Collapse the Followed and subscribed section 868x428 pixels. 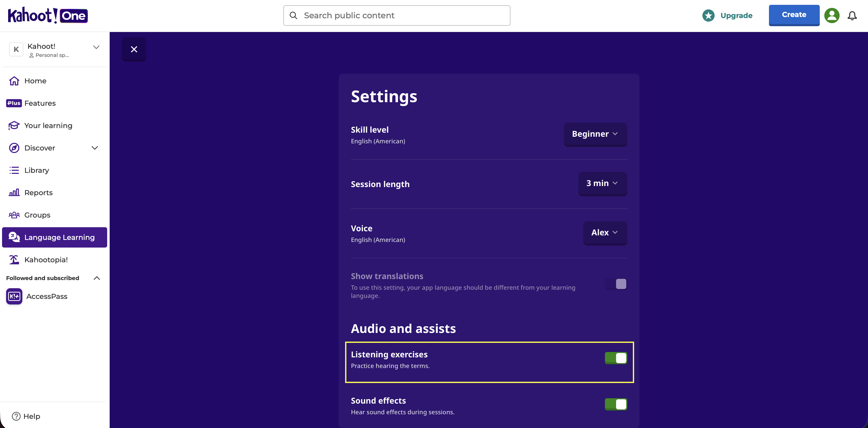[97, 278]
